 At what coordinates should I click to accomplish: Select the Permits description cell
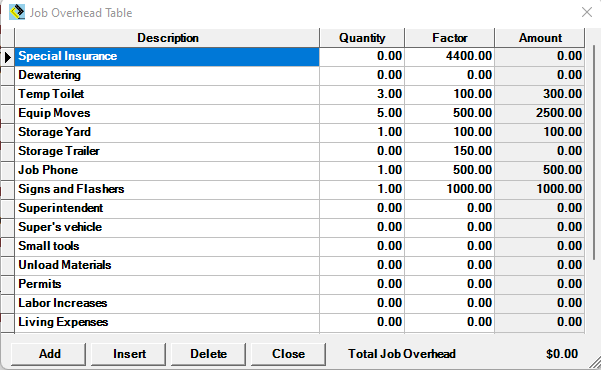[167, 284]
